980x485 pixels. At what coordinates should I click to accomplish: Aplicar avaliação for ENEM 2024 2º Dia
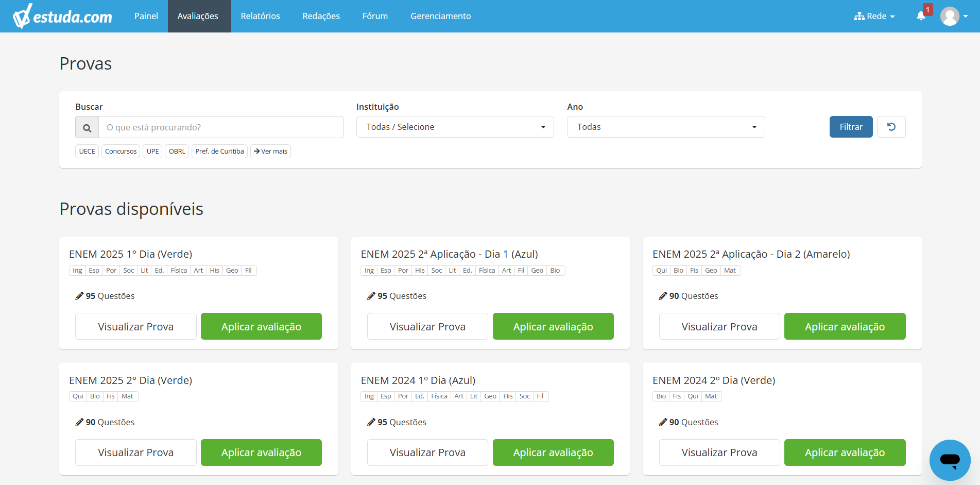845,453
